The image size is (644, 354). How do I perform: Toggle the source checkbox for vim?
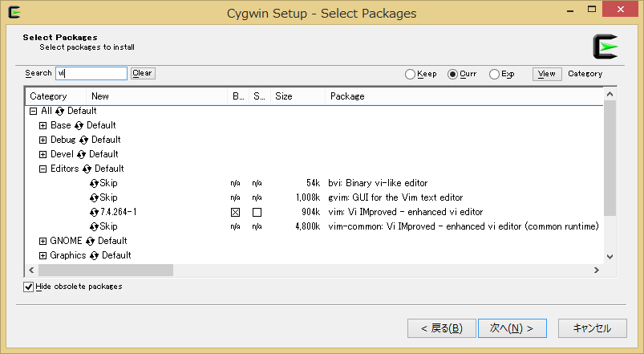click(257, 212)
